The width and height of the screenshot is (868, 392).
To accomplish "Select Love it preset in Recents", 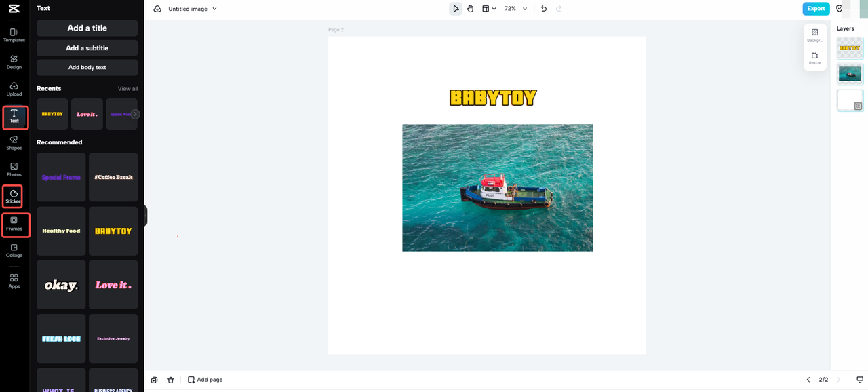I will (x=87, y=114).
